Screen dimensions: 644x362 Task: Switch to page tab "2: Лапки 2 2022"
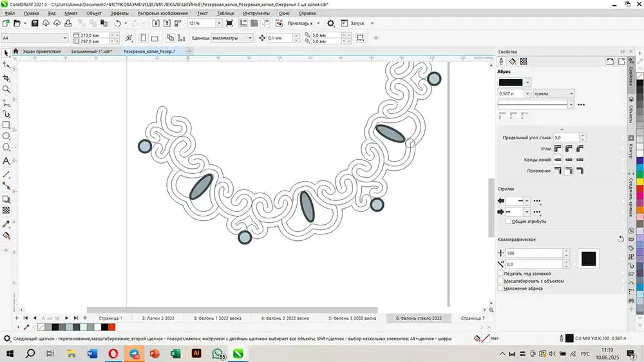click(158, 318)
